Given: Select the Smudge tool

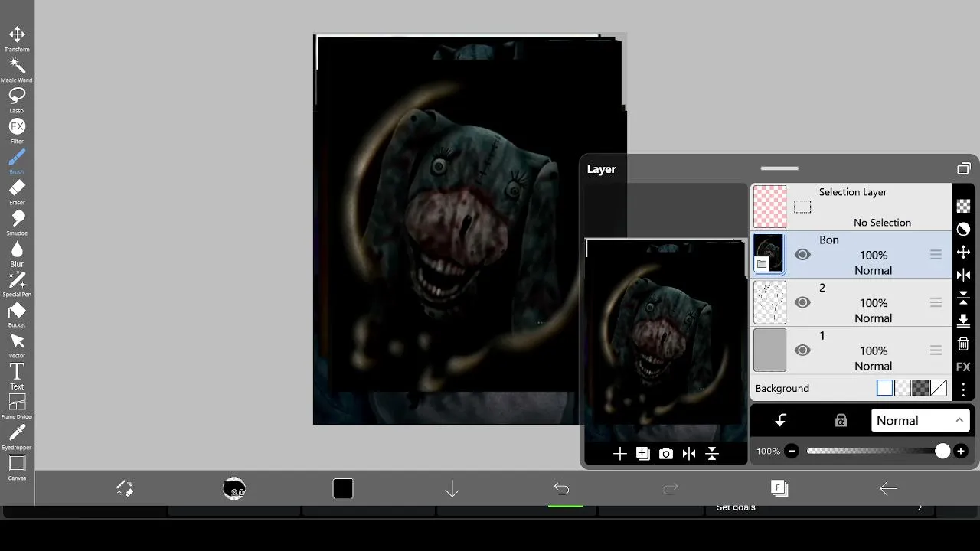Looking at the screenshot, I should pos(17,222).
